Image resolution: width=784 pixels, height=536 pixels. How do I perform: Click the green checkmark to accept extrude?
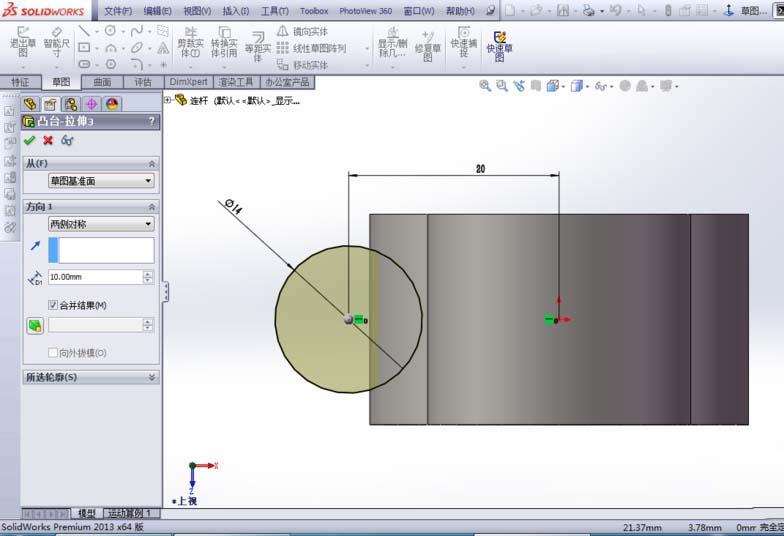30,140
